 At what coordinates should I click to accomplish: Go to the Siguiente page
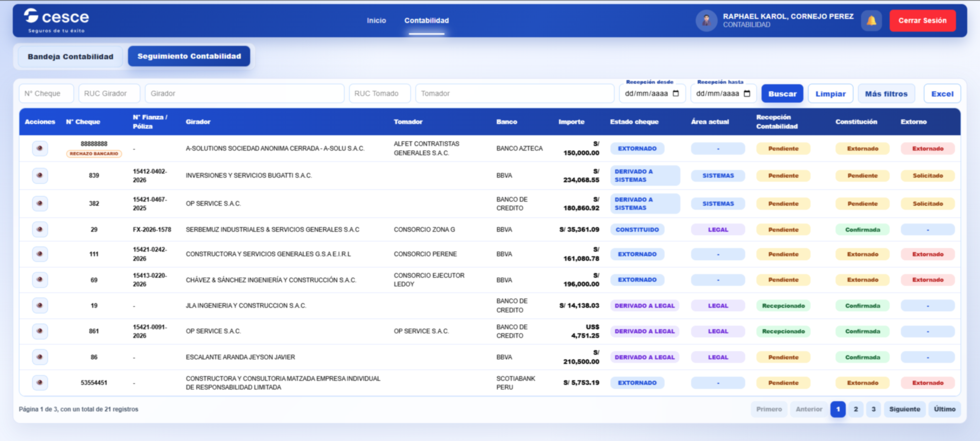(x=904, y=409)
